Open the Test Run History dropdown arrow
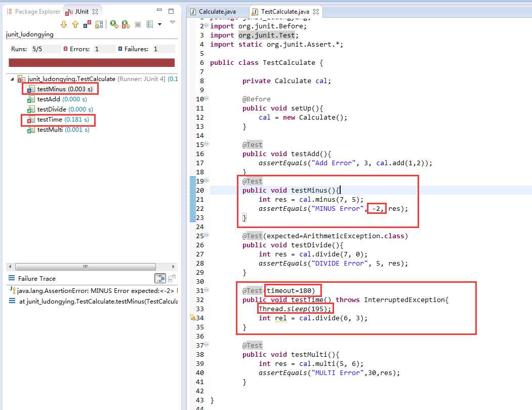 pyautogui.click(x=160, y=24)
